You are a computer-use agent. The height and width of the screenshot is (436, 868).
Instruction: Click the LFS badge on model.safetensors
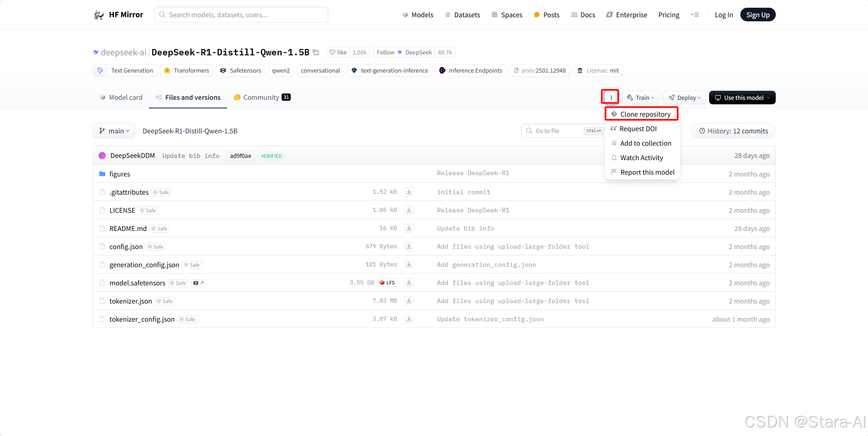tap(387, 283)
